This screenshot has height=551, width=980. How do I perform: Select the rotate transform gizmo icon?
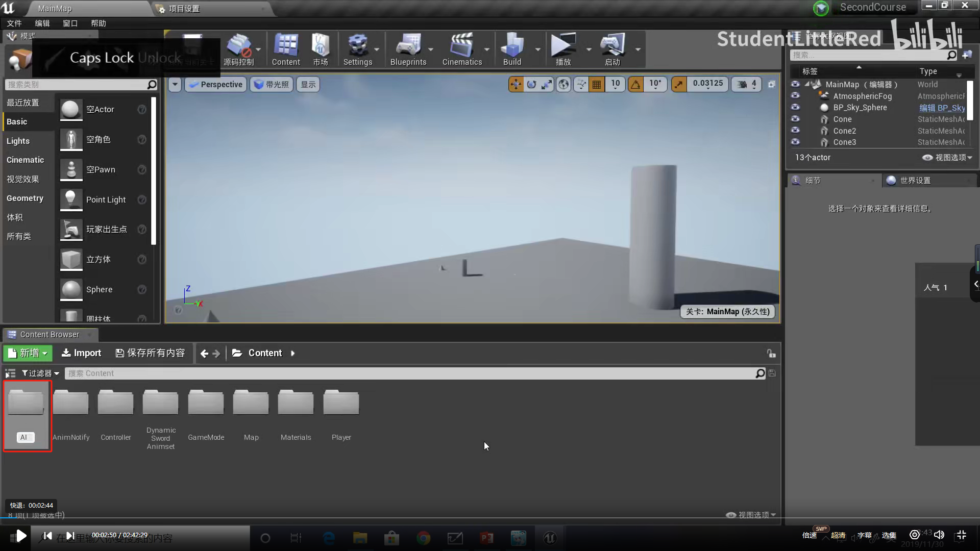coord(531,84)
